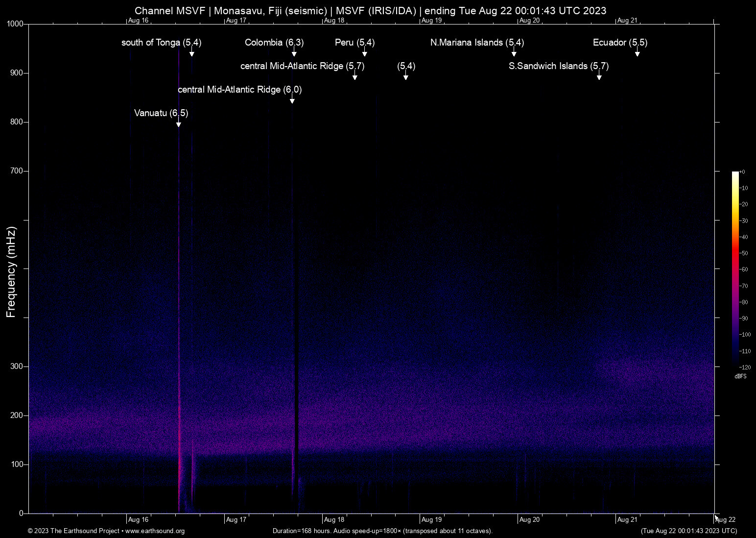The image size is (756, 538).
Task: Select the Colombia (6.3) event arrow
Action: point(294,54)
